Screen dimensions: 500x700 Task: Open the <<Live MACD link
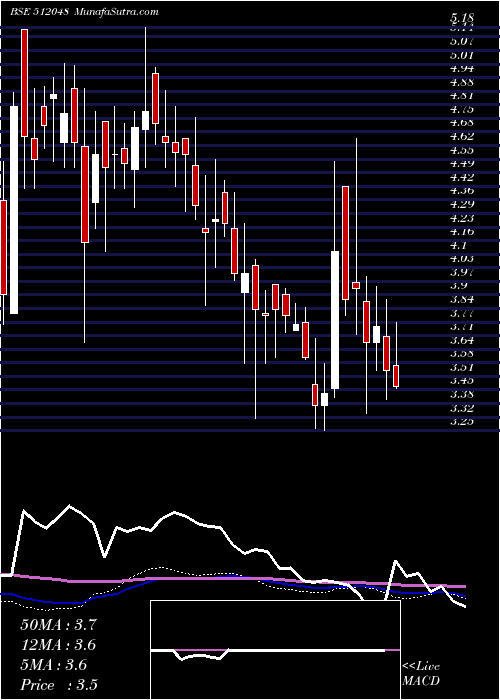point(421,674)
